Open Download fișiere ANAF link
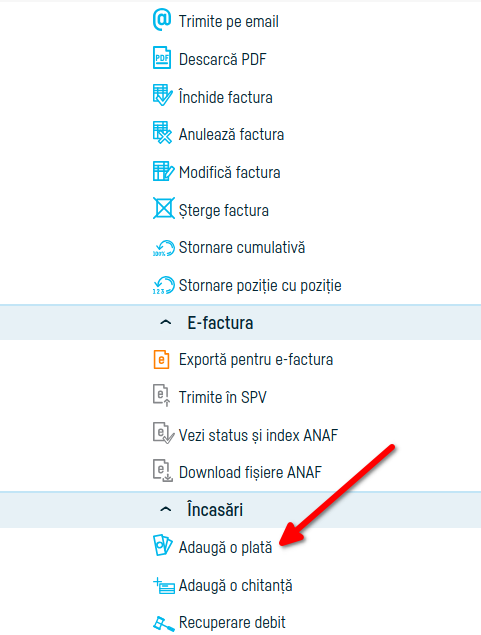 250,472
